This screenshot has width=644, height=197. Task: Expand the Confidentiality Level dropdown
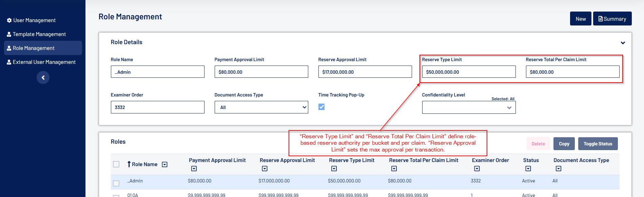[x=469, y=108]
